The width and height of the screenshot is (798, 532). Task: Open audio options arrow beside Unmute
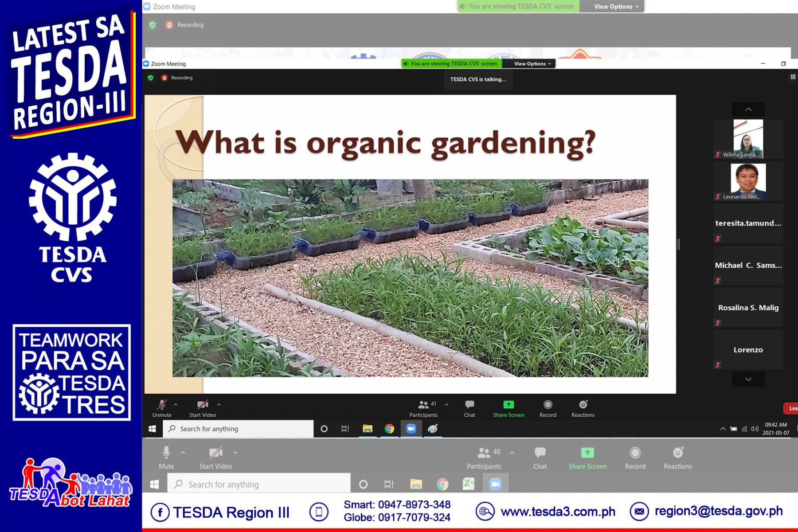tap(176, 404)
